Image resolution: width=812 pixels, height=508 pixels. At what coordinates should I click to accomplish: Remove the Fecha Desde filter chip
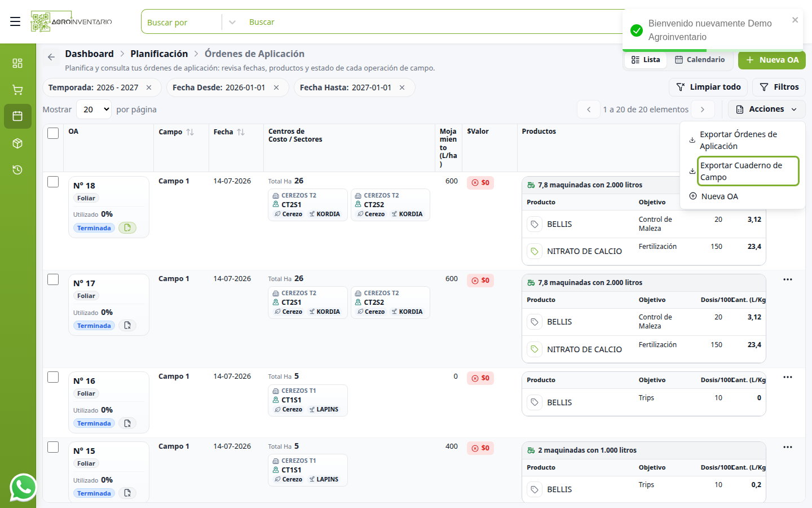click(x=276, y=87)
